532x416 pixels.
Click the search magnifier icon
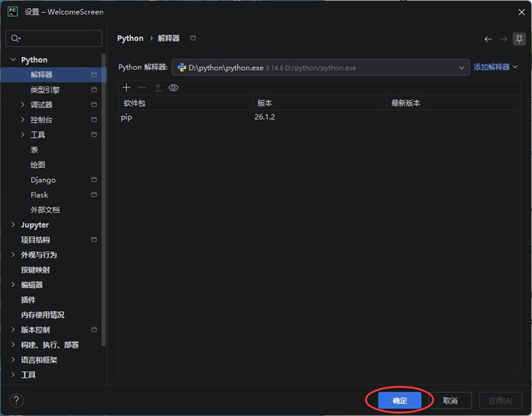tap(15, 38)
